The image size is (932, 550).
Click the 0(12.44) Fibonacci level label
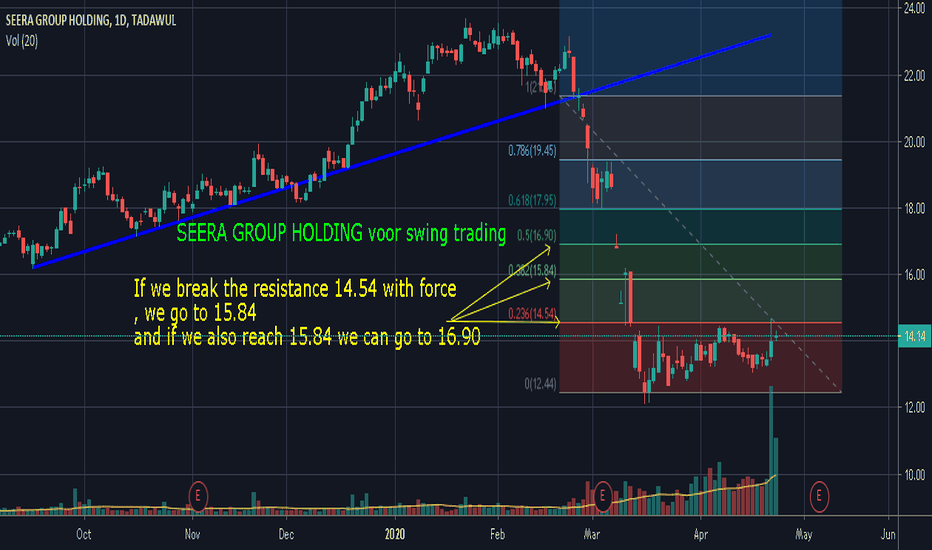(540, 384)
